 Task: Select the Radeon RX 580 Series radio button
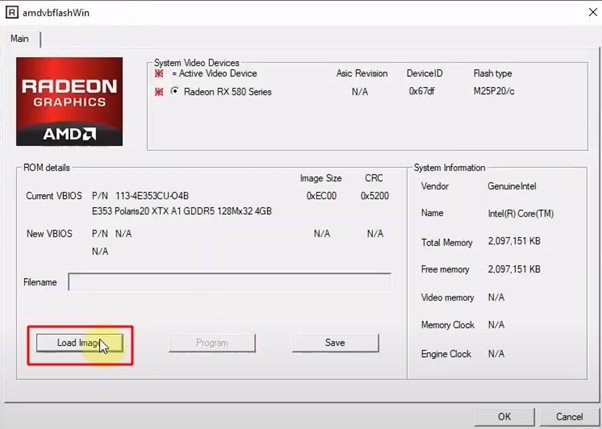coord(175,92)
